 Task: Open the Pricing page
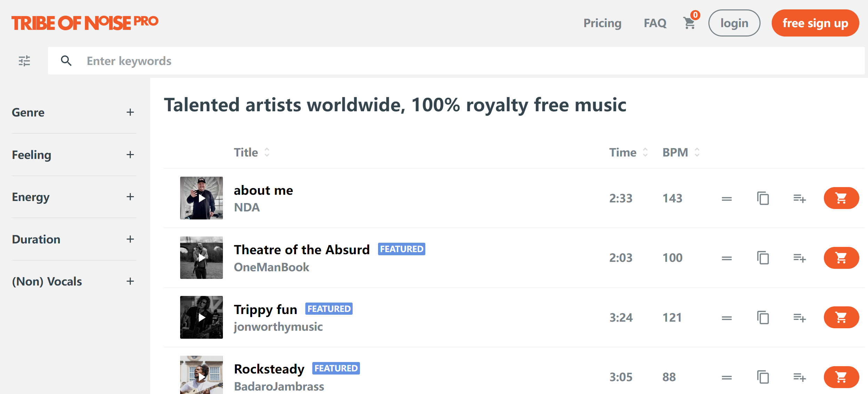pyautogui.click(x=602, y=23)
